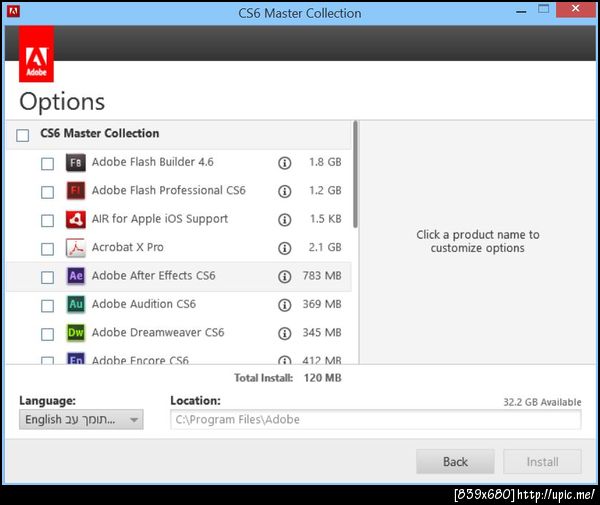Click the Back button

coord(455,461)
